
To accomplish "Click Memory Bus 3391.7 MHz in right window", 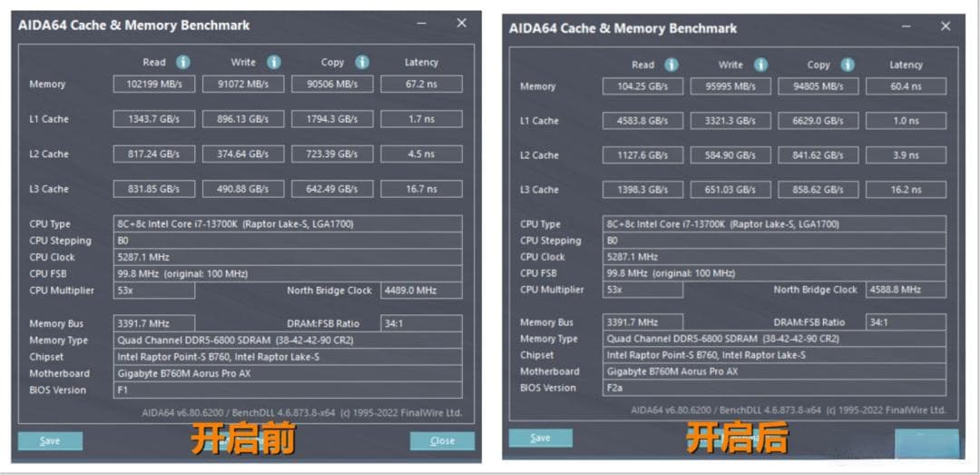I will [x=642, y=322].
